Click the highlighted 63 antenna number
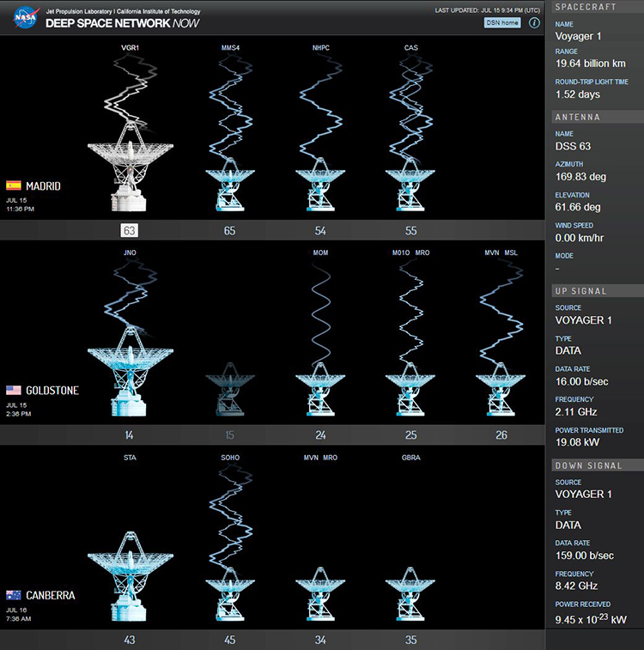The image size is (644, 650). 130,230
